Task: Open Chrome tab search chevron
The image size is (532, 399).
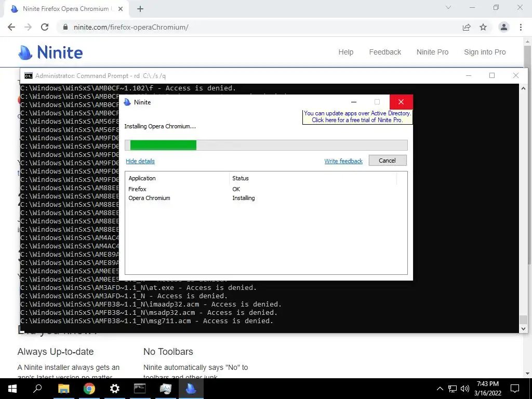Action: point(448,7)
